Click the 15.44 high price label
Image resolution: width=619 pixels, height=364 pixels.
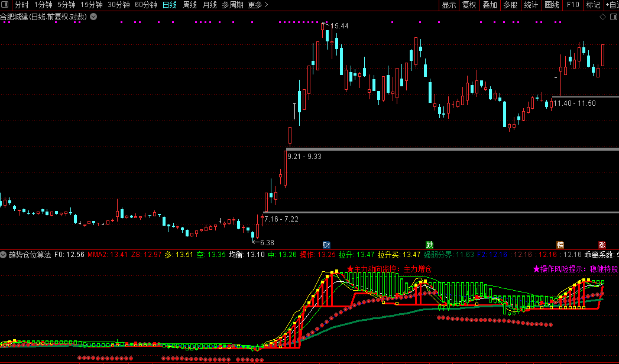tap(339, 26)
